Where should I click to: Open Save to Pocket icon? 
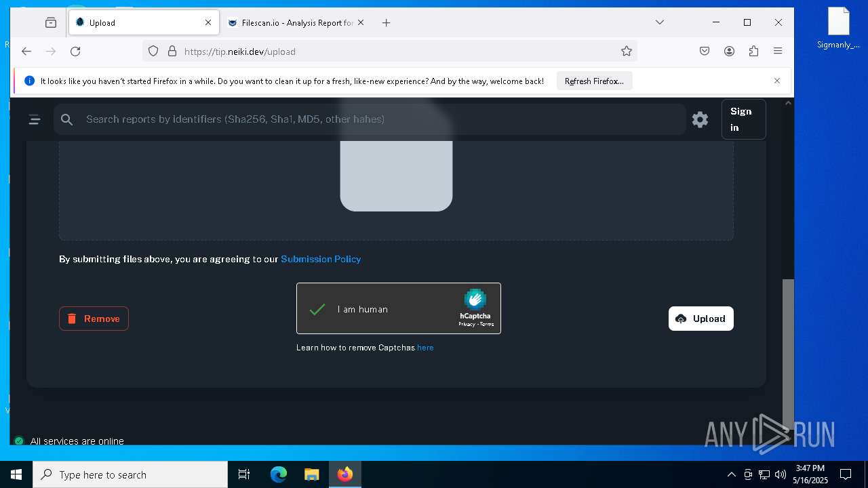705,51
